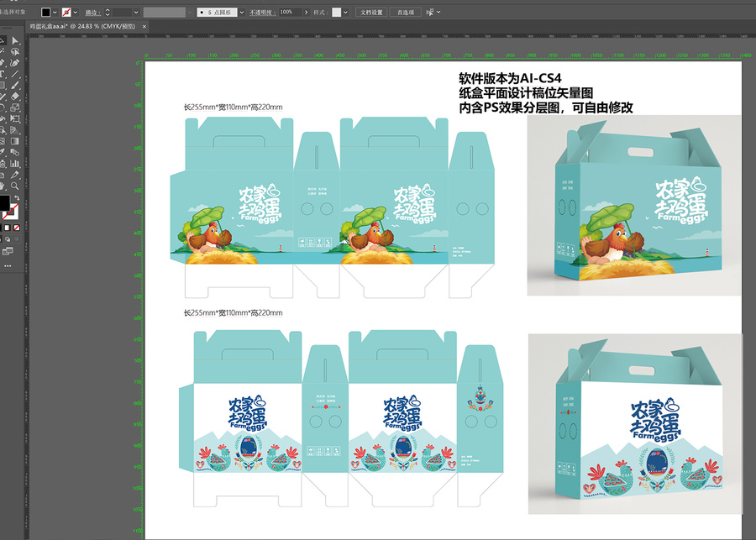Click the stroke swatch in control bar
This screenshot has width=756, height=540.
pos(66,12)
